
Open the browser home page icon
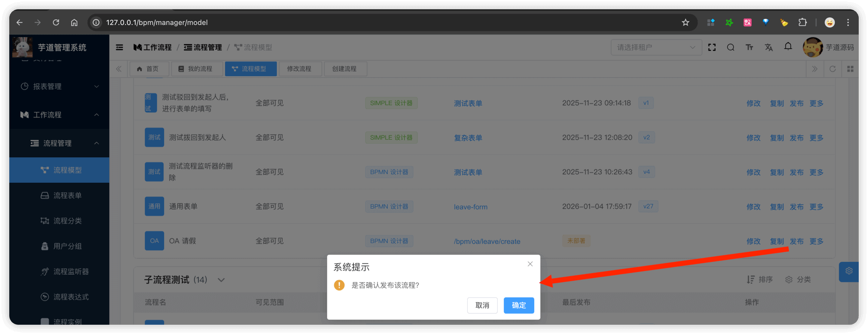(x=74, y=22)
